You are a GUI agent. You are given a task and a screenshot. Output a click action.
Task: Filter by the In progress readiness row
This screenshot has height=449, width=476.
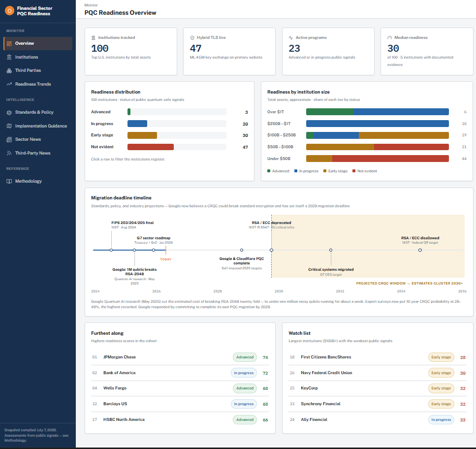point(169,124)
